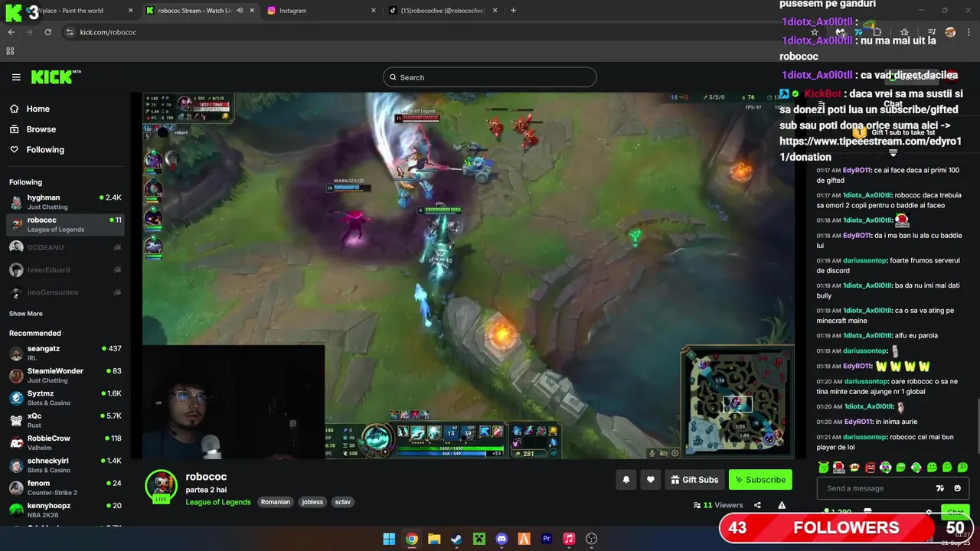Close the Instagram tab
Image resolution: width=980 pixels, height=551 pixels.
pos(374,11)
